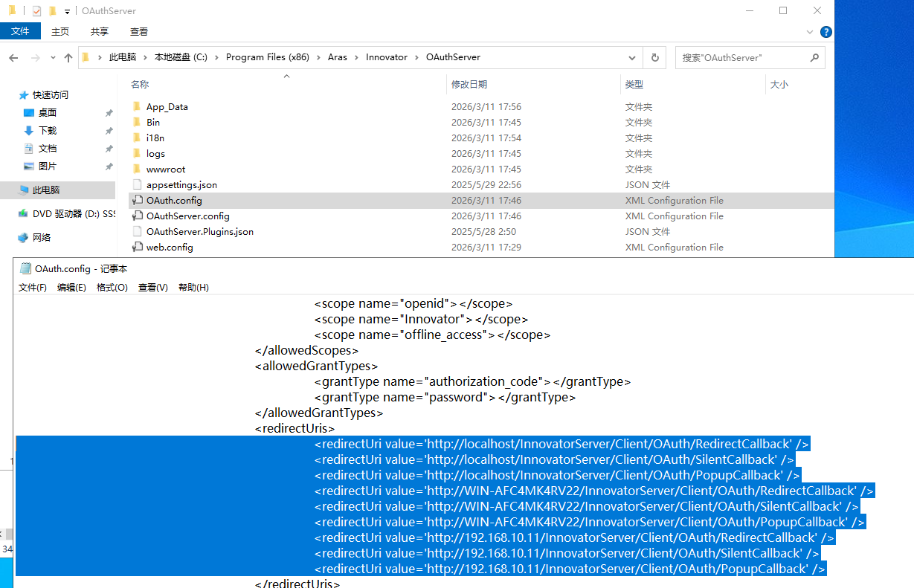This screenshot has width=914, height=588.
Task: Open the blue File tab in Explorer
Action: pyautogui.click(x=20, y=31)
